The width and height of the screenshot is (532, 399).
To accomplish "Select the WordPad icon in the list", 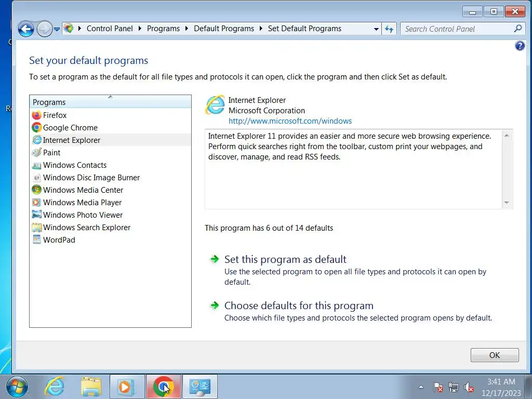I will point(37,240).
